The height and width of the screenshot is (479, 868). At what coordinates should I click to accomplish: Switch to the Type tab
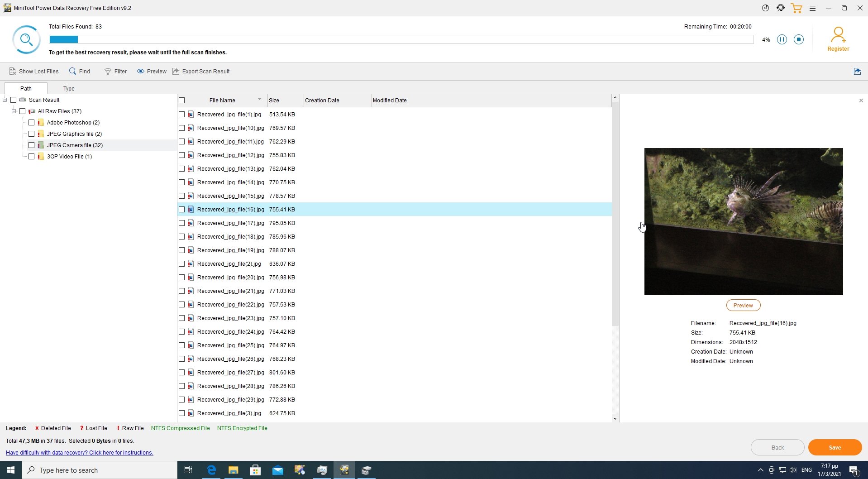pos(69,89)
